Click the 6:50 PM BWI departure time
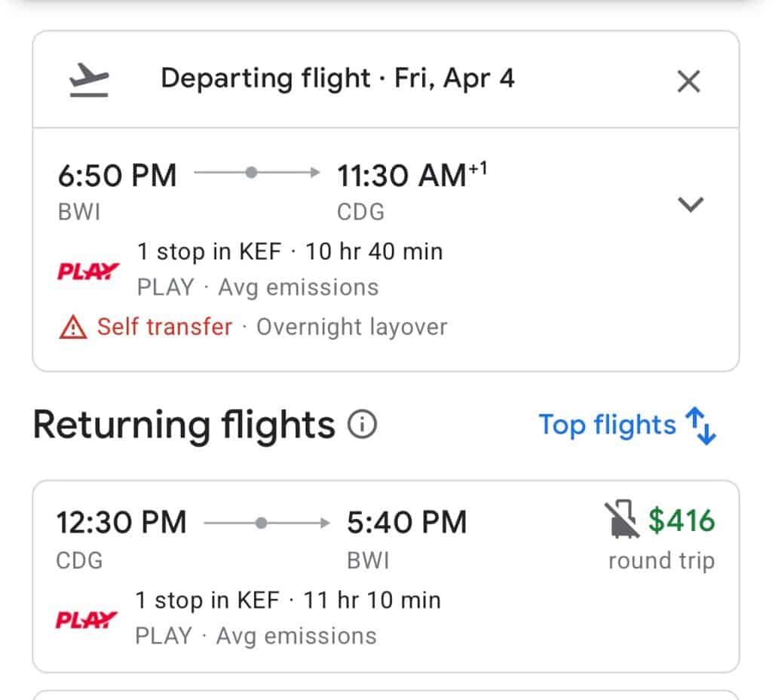Image resolution: width=772 pixels, height=700 pixels. [x=117, y=176]
